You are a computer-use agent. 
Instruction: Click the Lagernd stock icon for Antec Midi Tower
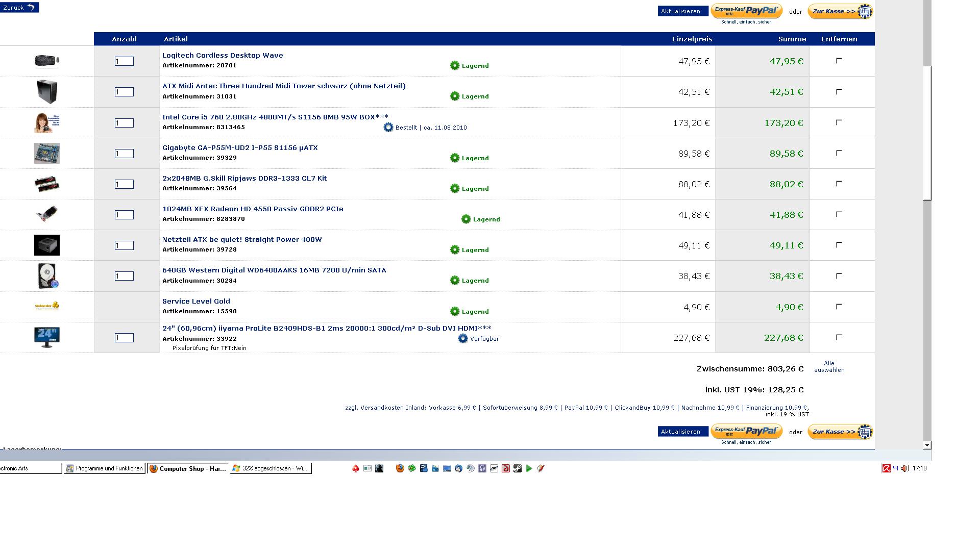(455, 96)
